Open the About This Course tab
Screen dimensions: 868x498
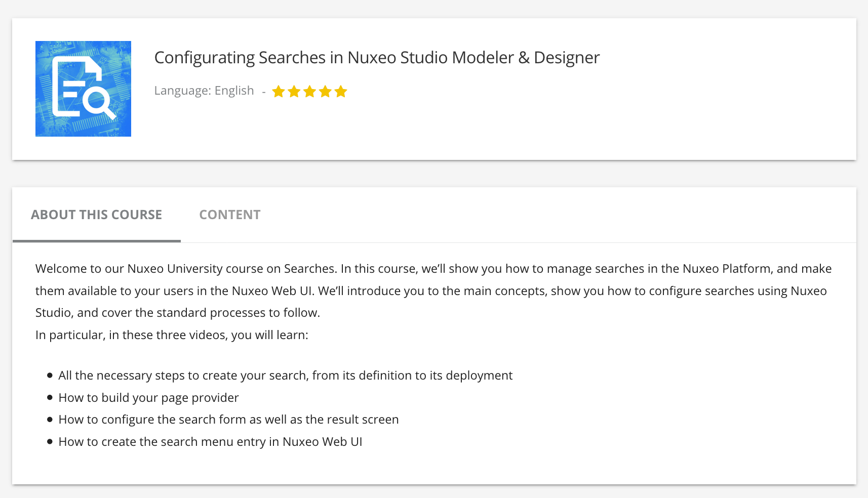click(96, 215)
